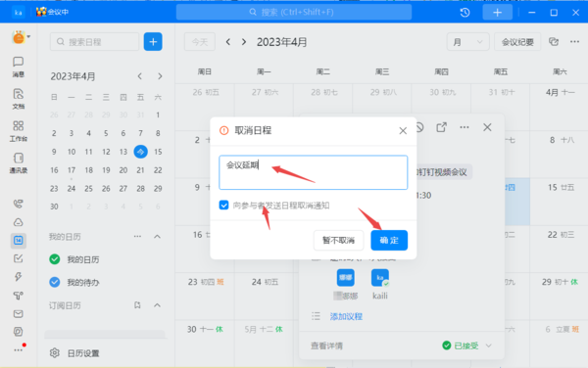Click the blue add schedule plus button
This screenshot has width=588, height=368.
coord(153,41)
